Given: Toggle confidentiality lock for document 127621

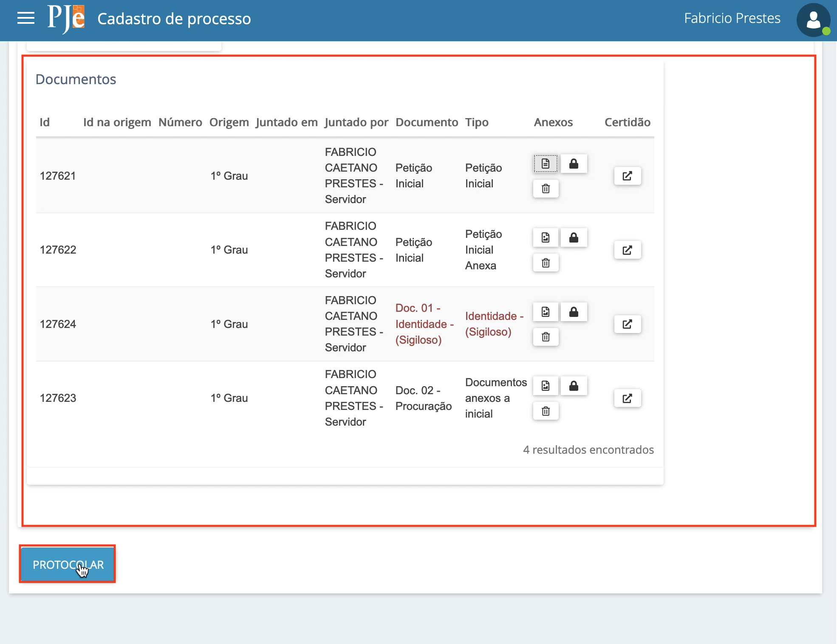Looking at the screenshot, I should [x=574, y=164].
